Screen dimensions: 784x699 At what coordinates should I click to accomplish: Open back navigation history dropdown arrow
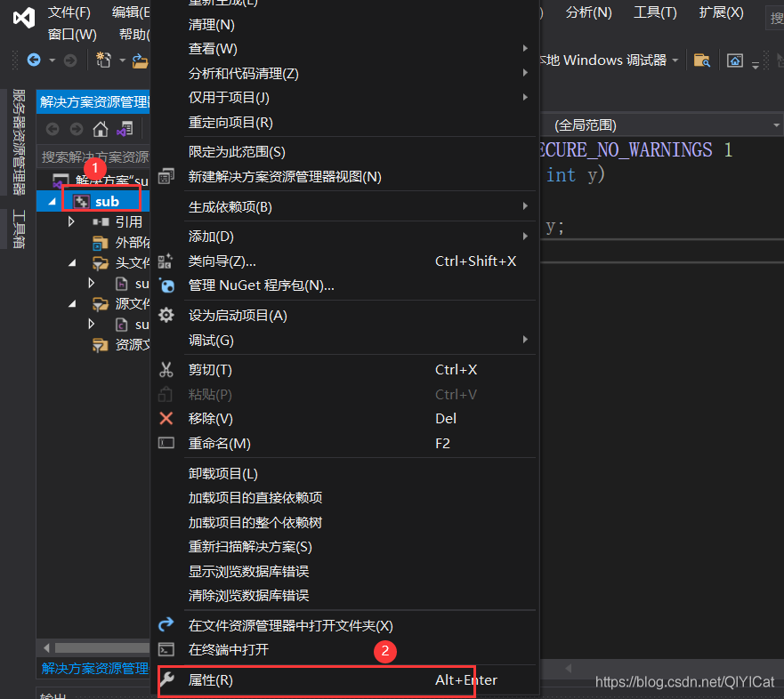pos(52,60)
